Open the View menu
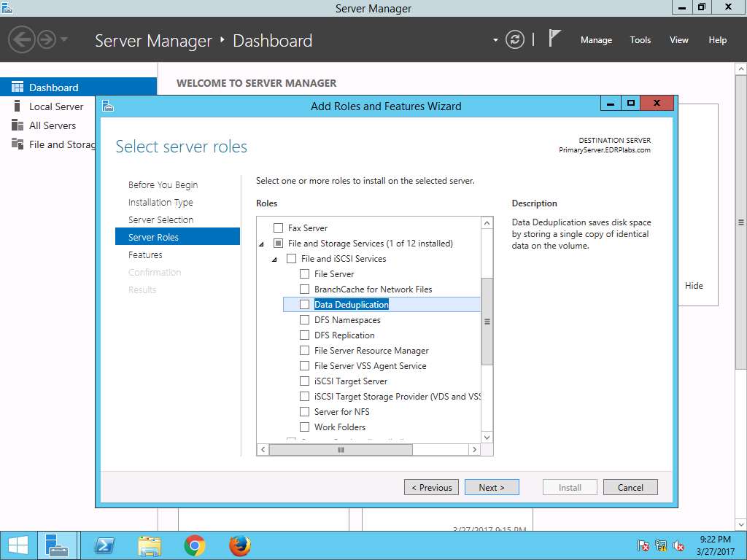The height and width of the screenshot is (560, 747). coord(679,40)
